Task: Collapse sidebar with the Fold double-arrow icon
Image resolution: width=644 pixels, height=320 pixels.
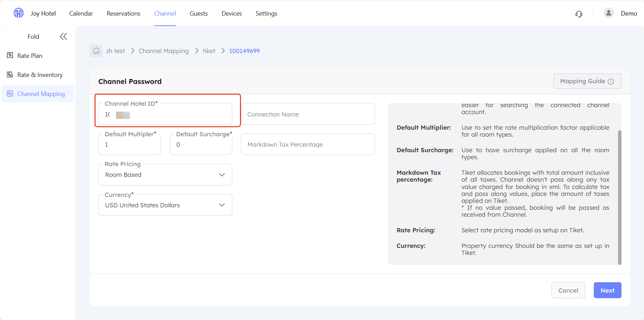Action: pos(63,36)
